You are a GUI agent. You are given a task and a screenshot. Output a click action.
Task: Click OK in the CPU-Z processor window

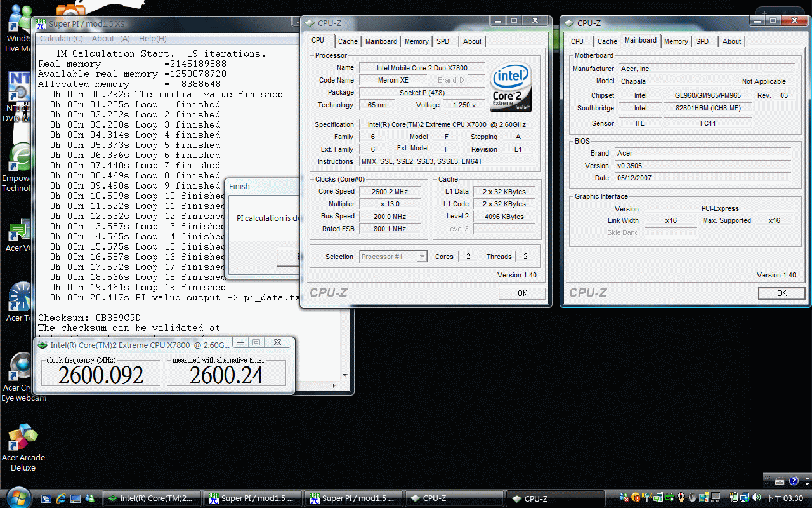click(522, 293)
